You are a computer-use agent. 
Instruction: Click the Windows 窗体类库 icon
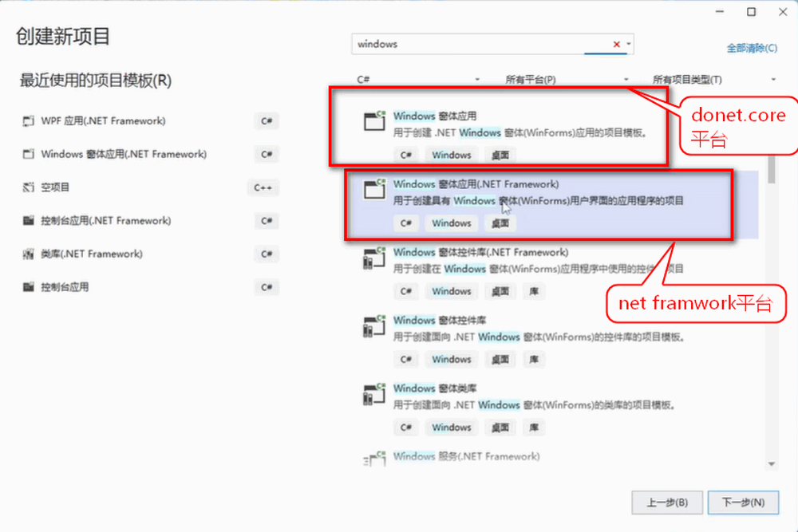coord(374,394)
